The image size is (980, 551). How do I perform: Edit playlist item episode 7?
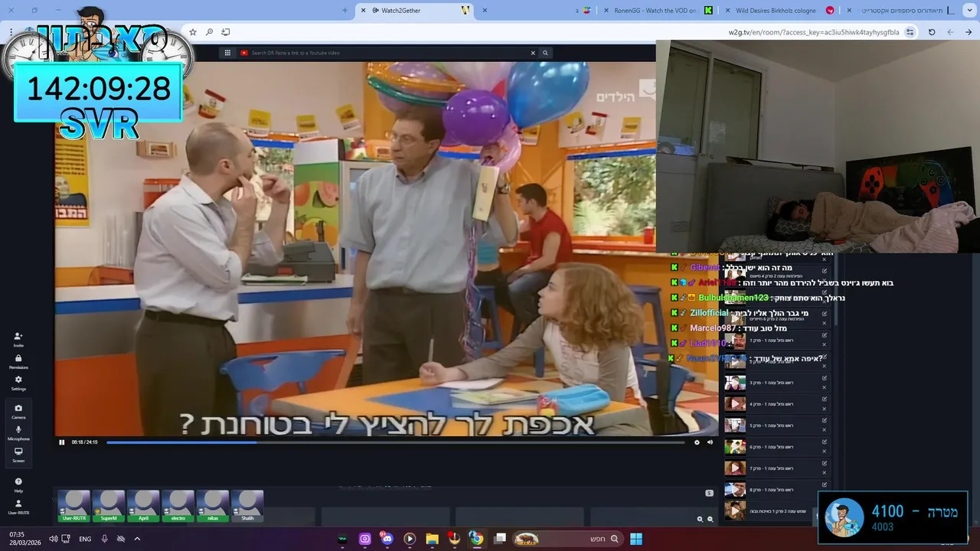[825, 464]
